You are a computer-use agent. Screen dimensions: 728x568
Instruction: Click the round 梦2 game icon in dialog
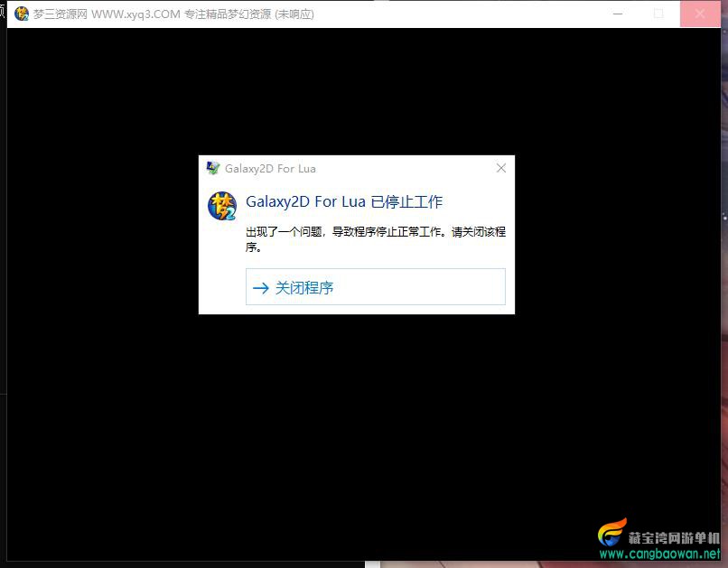[x=222, y=206]
